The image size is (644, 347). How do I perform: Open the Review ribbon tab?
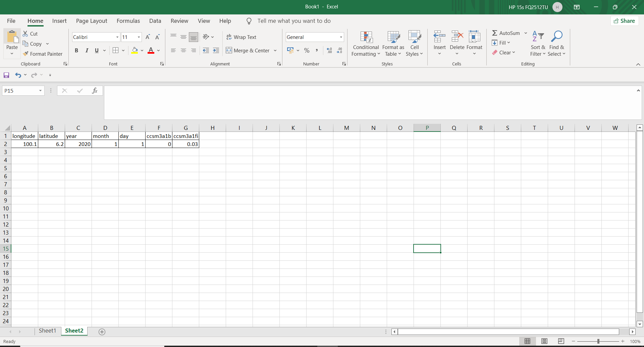coord(179,20)
